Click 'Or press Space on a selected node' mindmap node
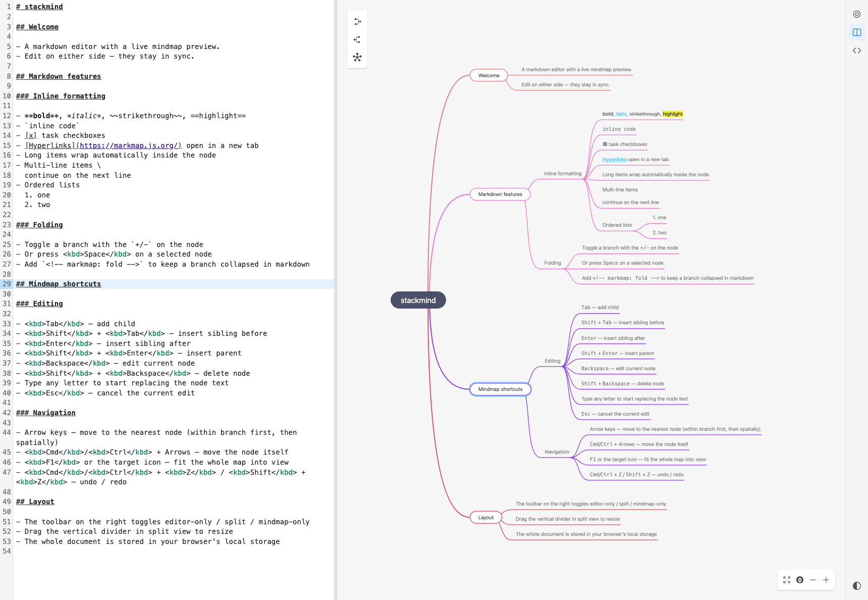The image size is (868, 600). [x=622, y=263]
